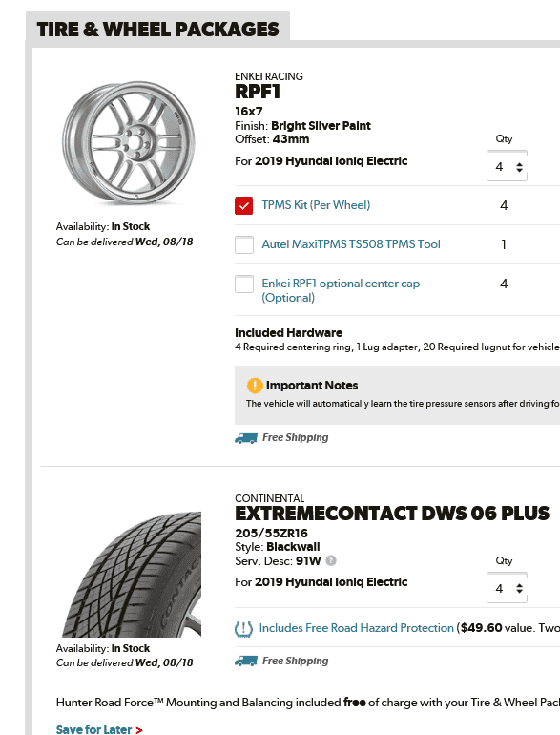The width and height of the screenshot is (560, 735).
Task: Click the ExtremeContact DWS 06 Plus title
Action: pos(392,514)
